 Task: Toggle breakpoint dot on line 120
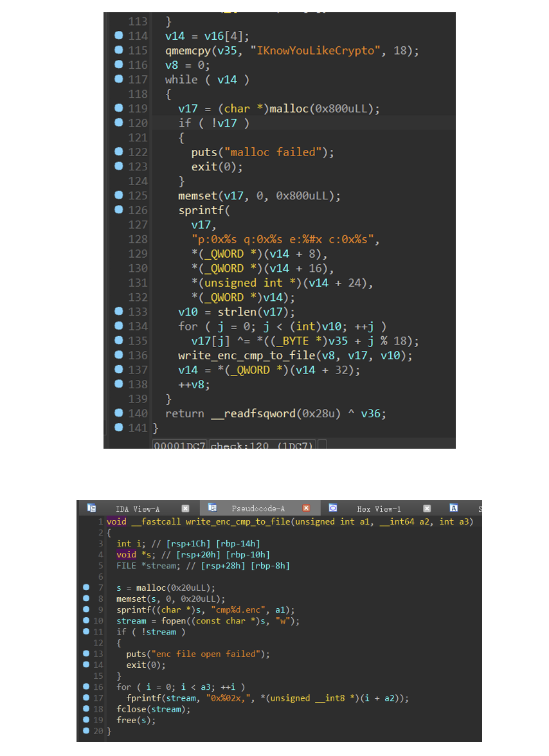[118, 122]
